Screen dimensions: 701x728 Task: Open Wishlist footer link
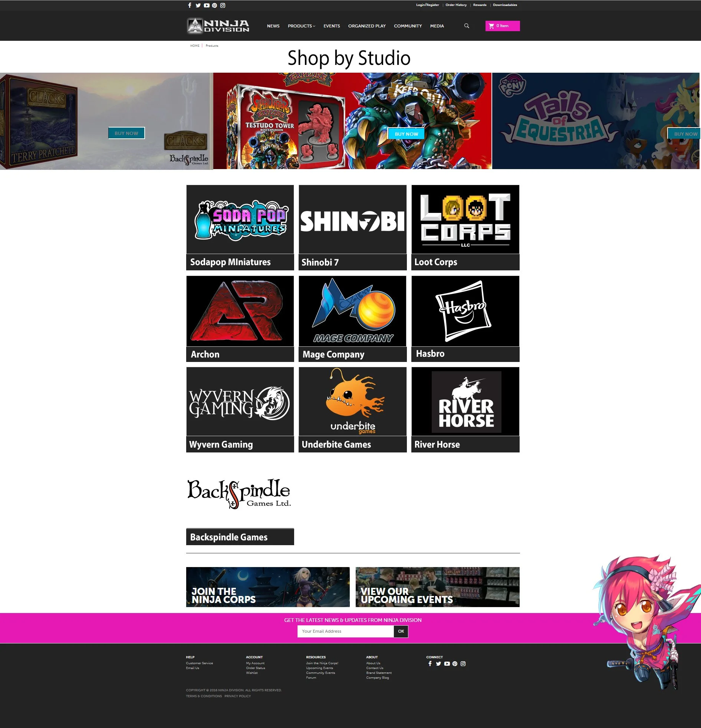coord(251,673)
